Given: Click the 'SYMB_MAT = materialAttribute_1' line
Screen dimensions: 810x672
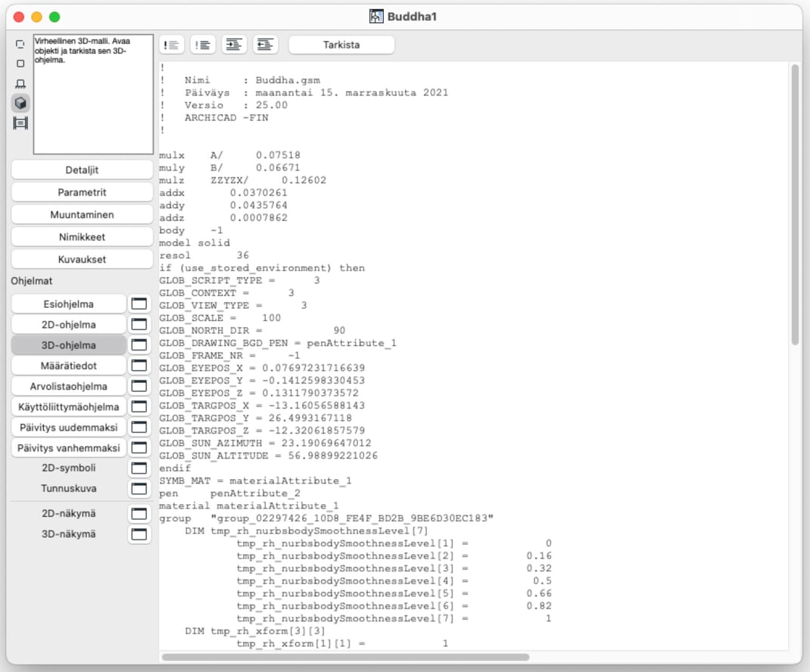Looking at the screenshot, I should point(255,481).
